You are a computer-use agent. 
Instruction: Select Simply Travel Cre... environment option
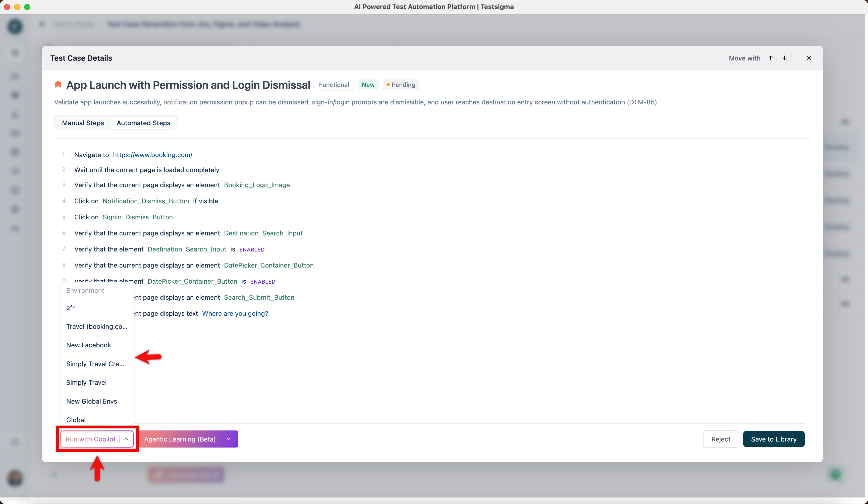click(x=95, y=364)
